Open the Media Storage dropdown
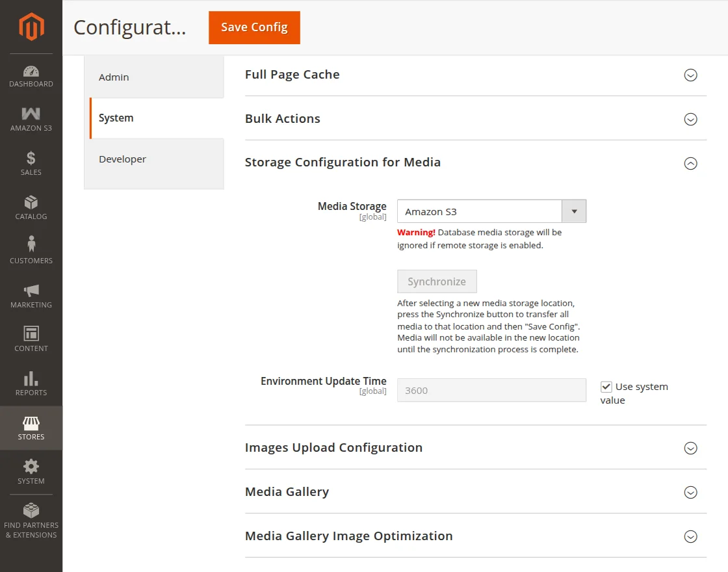 [x=491, y=211]
